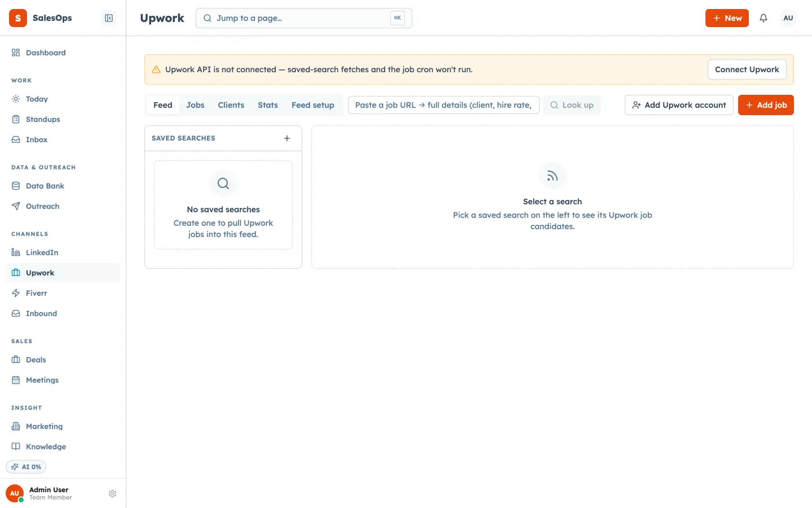
Task: Click the Upwork briefcase icon in sidebar
Action: point(16,273)
